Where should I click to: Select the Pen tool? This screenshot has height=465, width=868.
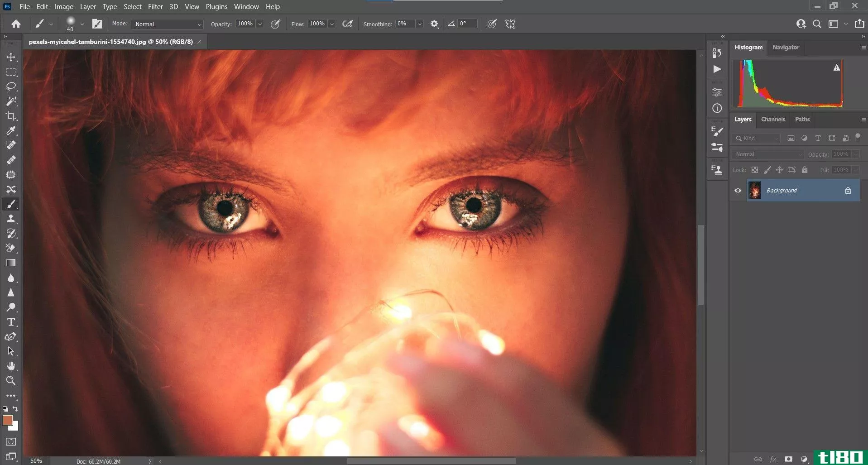tap(11, 337)
